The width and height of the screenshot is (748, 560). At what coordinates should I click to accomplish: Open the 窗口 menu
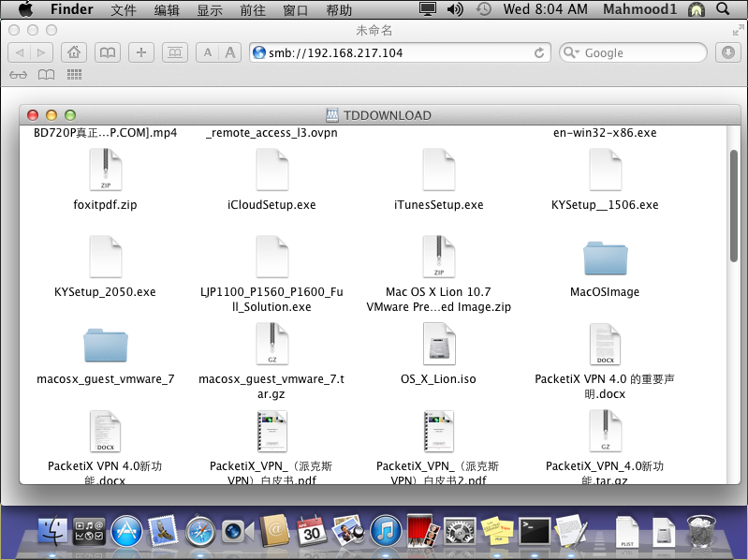pos(295,9)
